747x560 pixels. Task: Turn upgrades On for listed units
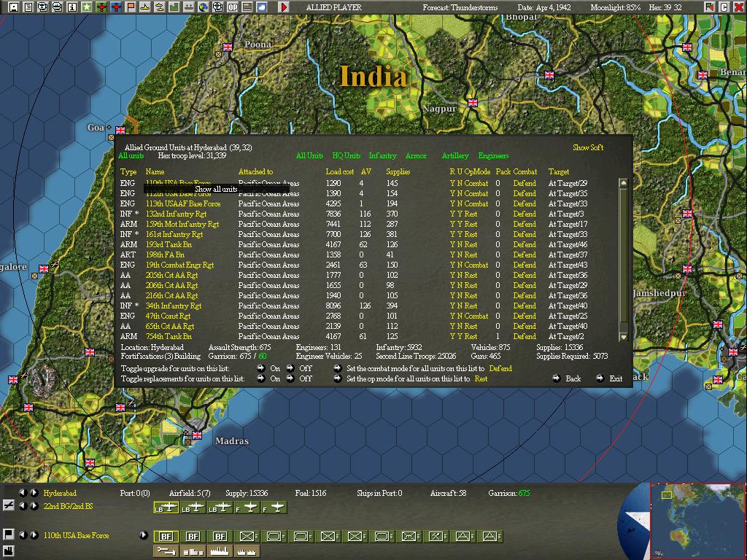click(x=261, y=368)
